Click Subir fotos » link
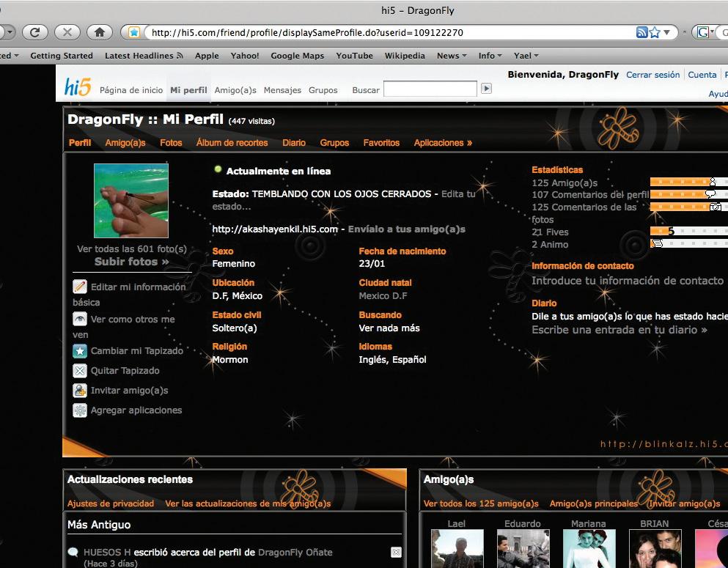The width and height of the screenshot is (728, 568). 131,261
